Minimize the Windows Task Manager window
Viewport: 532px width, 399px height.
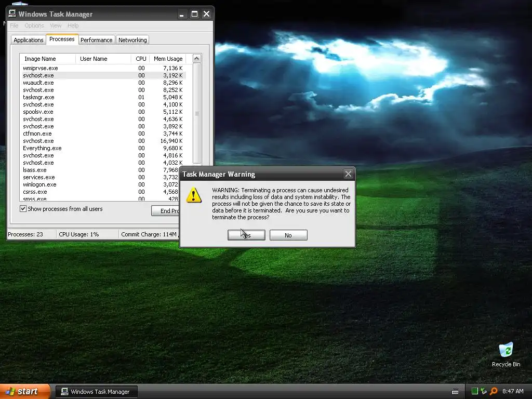[x=181, y=14]
